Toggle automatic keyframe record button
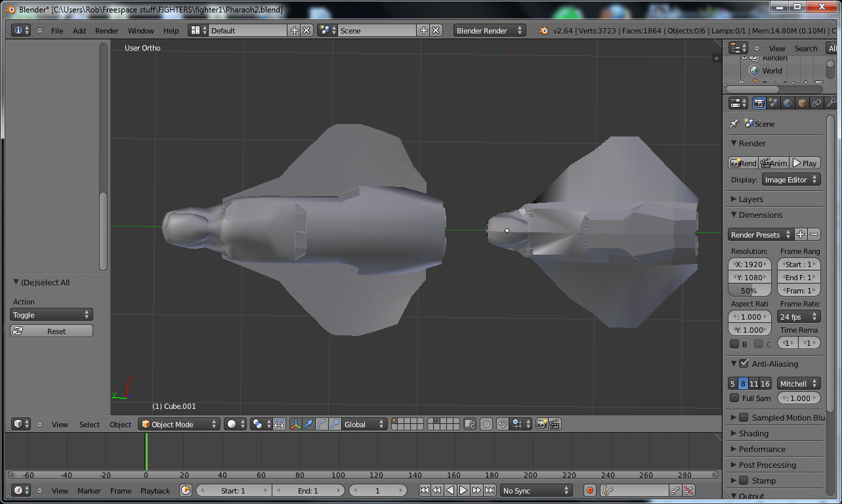The width and height of the screenshot is (842, 504). pyautogui.click(x=590, y=490)
